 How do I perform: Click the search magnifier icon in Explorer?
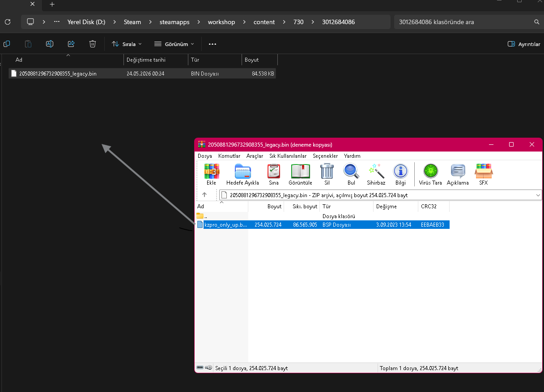coord(537,22)
